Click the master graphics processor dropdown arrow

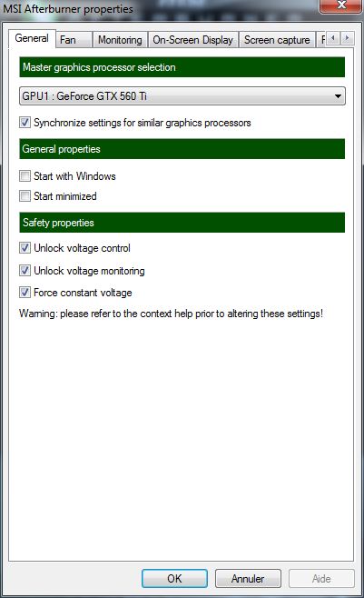coord(338,96)
